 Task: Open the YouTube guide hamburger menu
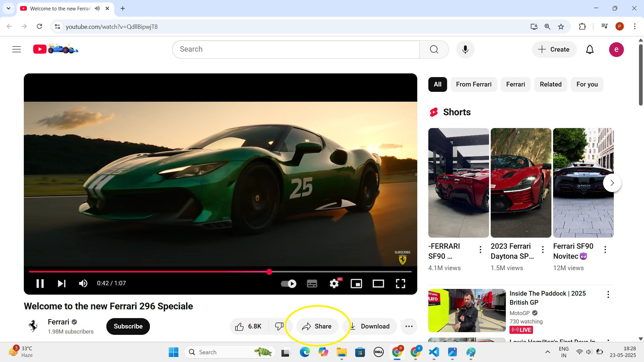click(16, 49)
